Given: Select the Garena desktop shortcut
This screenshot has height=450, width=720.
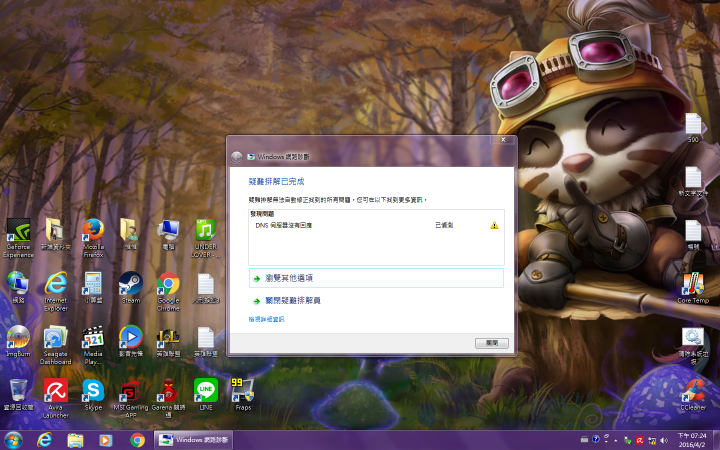Looking at the screenshot, I should click(x=168, y=398).
